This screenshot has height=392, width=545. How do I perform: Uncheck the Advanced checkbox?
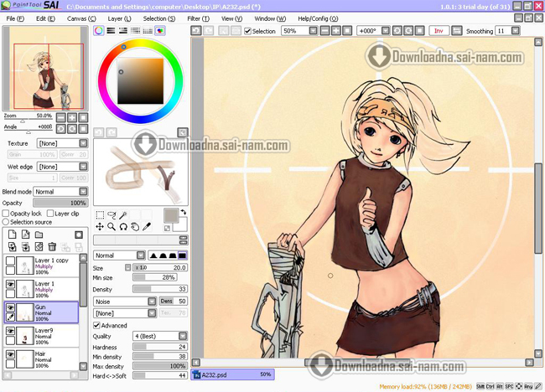point(96,325)
